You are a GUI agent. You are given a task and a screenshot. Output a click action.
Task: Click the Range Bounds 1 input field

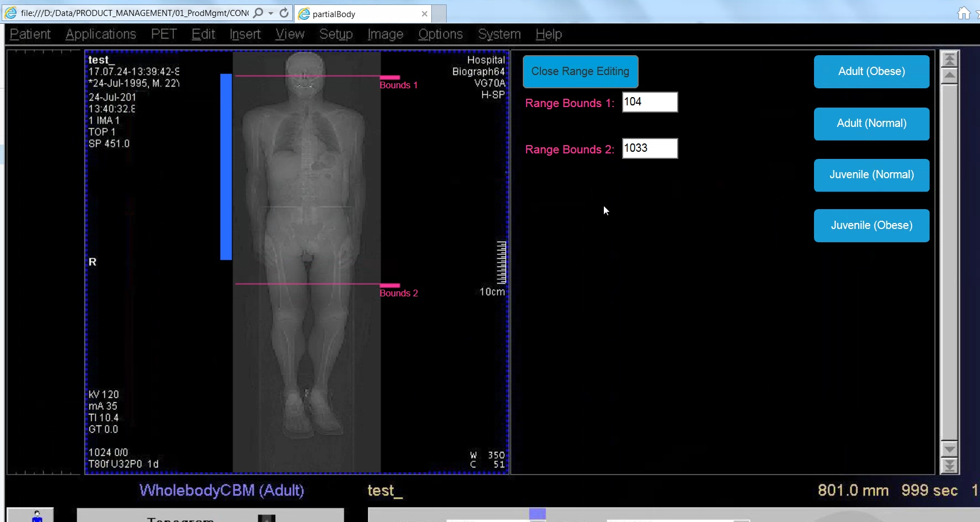tap(650, 102)
